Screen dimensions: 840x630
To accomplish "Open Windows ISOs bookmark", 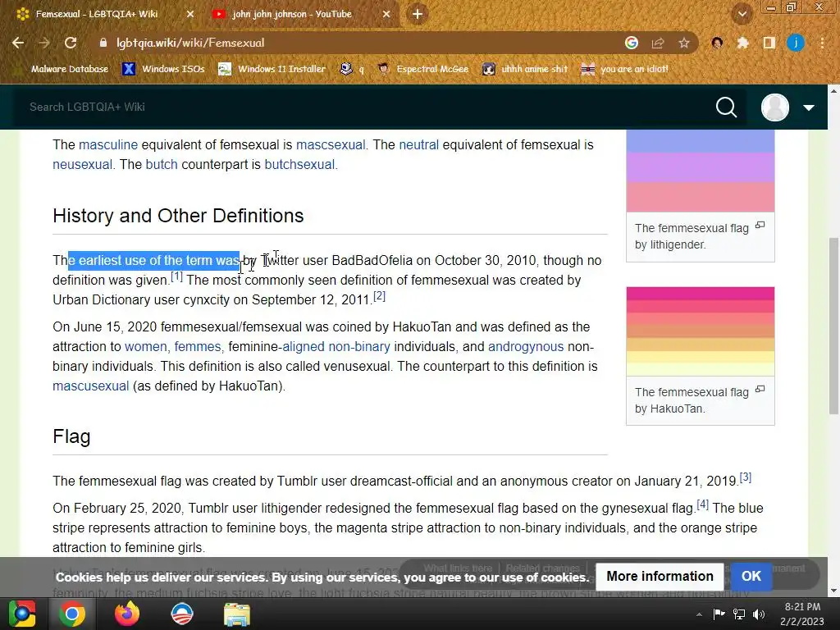I will (163, 69).
